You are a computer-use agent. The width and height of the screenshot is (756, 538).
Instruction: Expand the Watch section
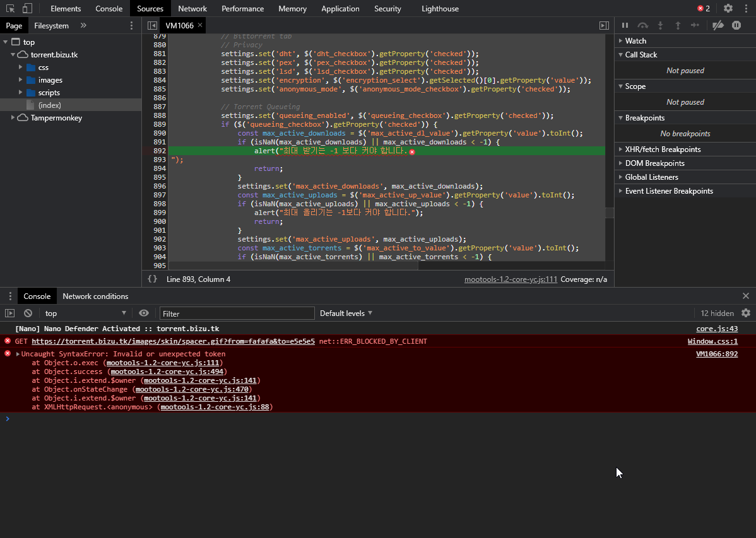pyautogui.click(x=637, y=40)
